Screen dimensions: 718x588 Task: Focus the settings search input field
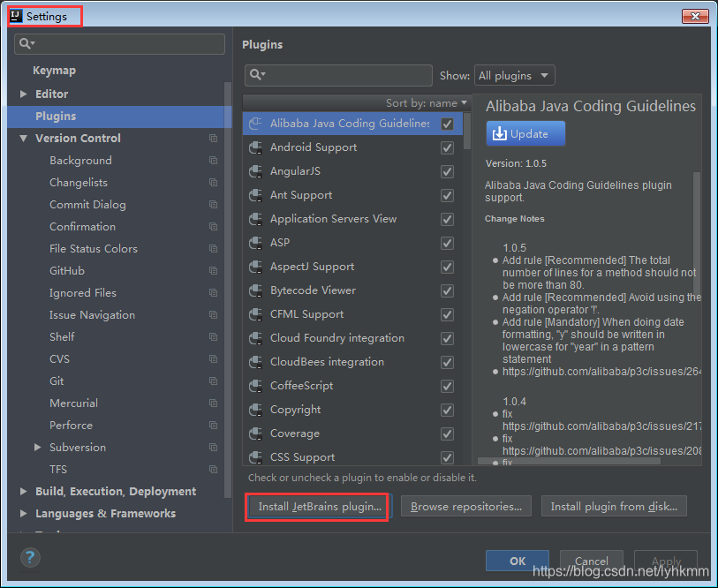coord(119,44)
